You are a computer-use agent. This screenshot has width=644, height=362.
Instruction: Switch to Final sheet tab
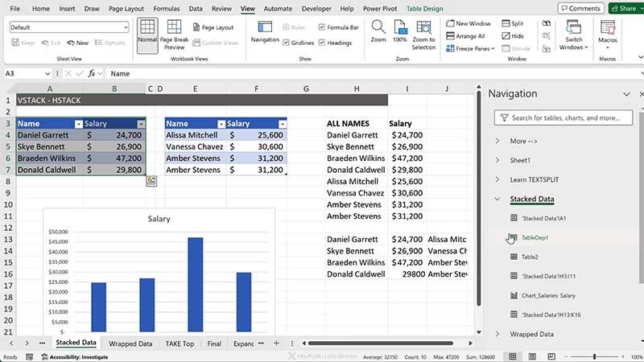[214, 343]
